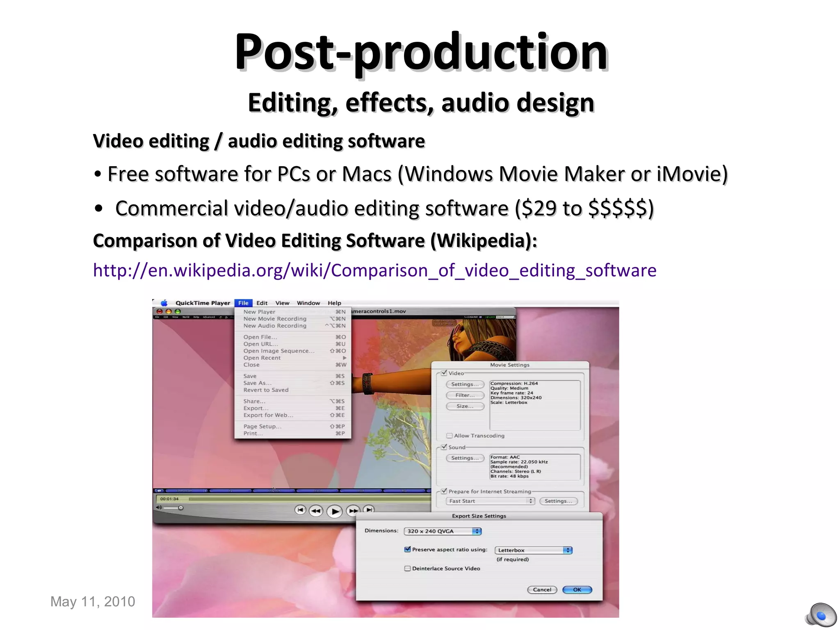Click the fast-forward button in the player
Viewport: 840px width, 630px height.
click(x=353, y=511)
